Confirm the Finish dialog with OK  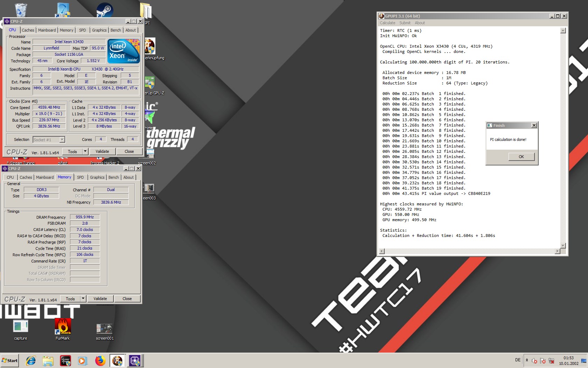point(521,157)
